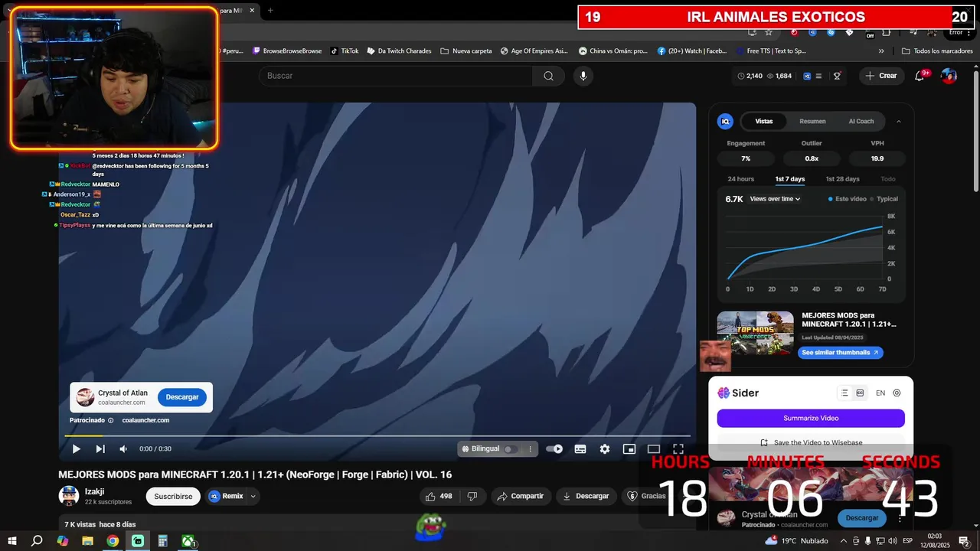The width and height of the screenshot is (980, 551).
Task: Toggle subtitles on the player
Action: point(580,449)
